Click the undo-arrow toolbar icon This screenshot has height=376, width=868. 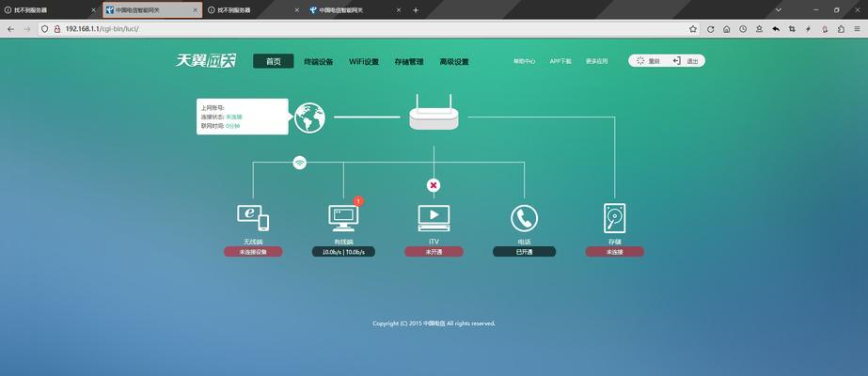point(776,29)
